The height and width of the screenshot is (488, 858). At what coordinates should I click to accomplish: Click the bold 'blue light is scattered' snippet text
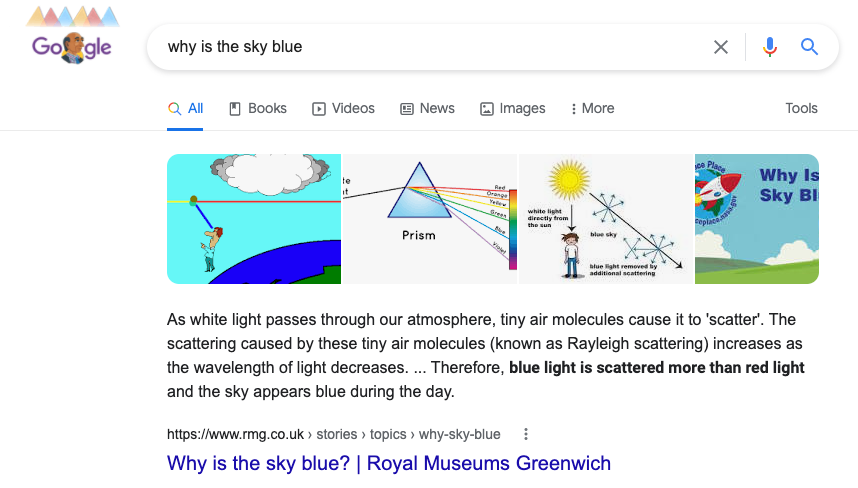[656, 368]
